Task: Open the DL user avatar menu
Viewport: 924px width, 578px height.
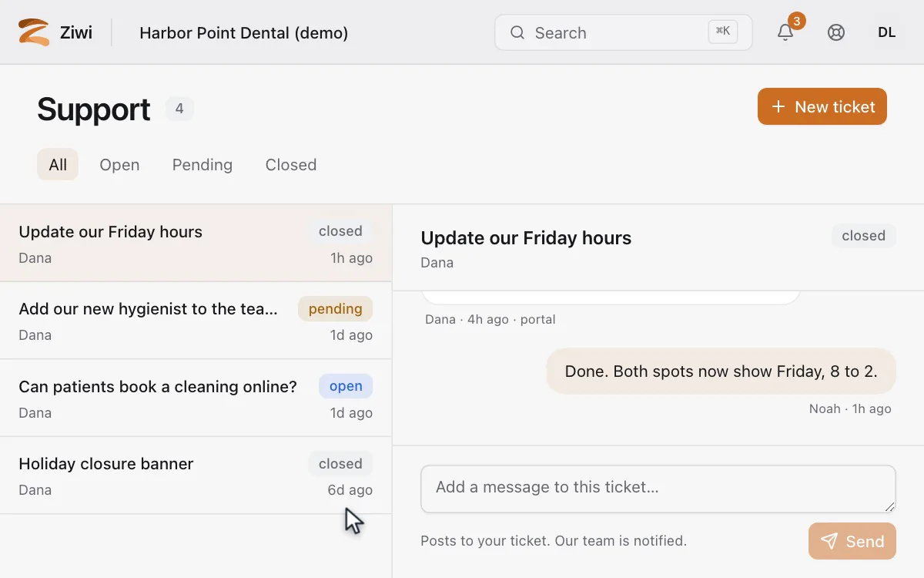Action: pos(887,32)
